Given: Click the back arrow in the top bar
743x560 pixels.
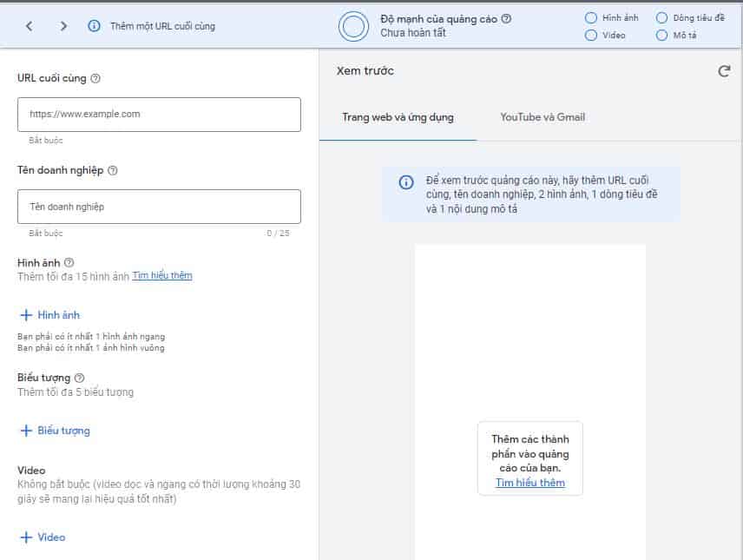Looking at the screenshot, I should (30, 26).
